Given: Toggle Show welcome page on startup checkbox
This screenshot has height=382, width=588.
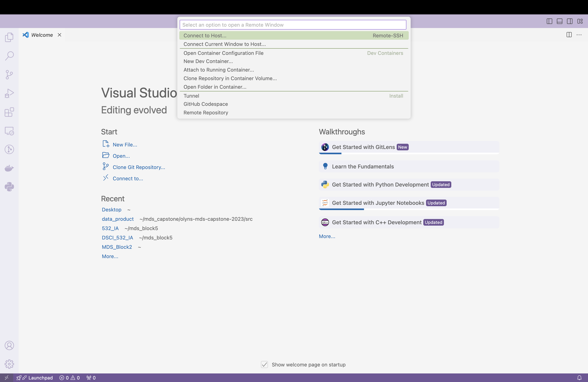Looking at the screenshot, I should pyautogui.click(x=264, y=364).
